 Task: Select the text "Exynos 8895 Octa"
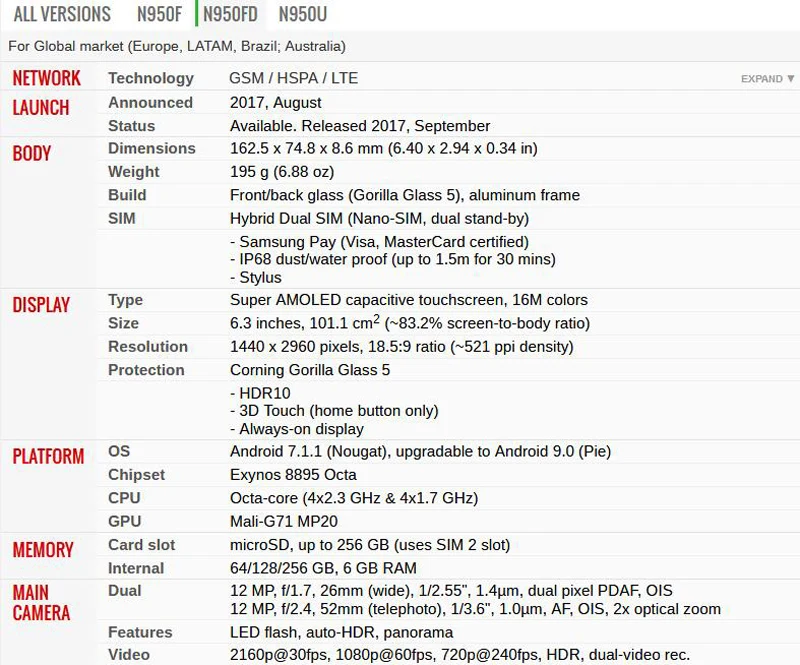pyautogui.click(x=293, y=475)
